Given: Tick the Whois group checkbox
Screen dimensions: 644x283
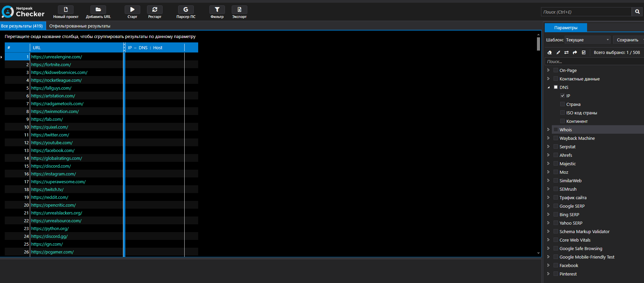Looking at the screenshot, I should point(556,130).
